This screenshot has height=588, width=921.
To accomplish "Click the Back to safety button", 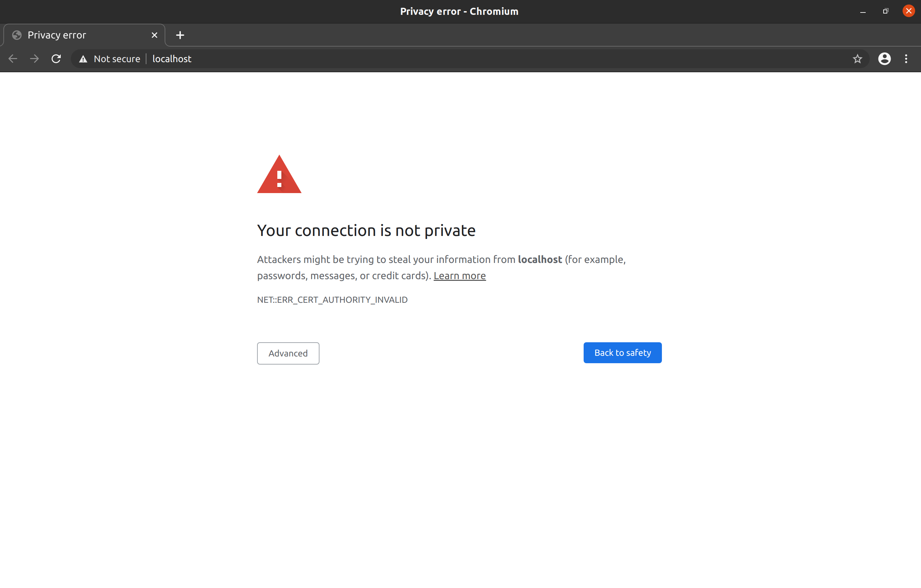I will 622,353.
